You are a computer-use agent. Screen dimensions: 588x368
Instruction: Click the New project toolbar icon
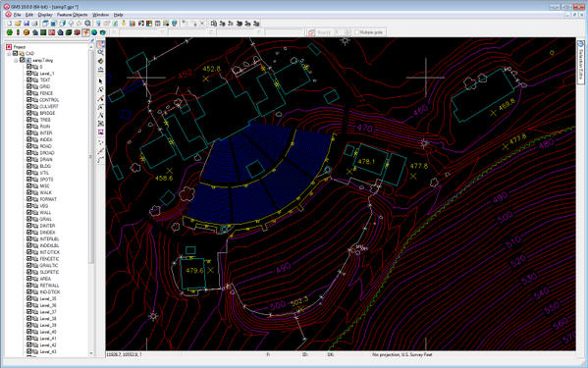(10, 24)
